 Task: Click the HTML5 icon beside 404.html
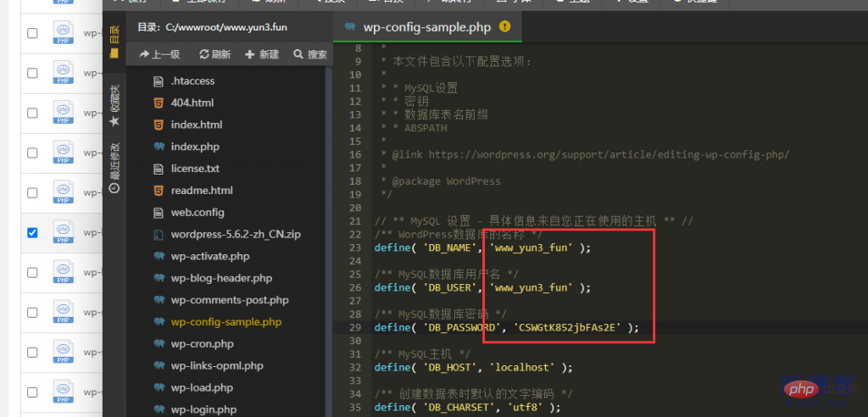tap(159, 103)
